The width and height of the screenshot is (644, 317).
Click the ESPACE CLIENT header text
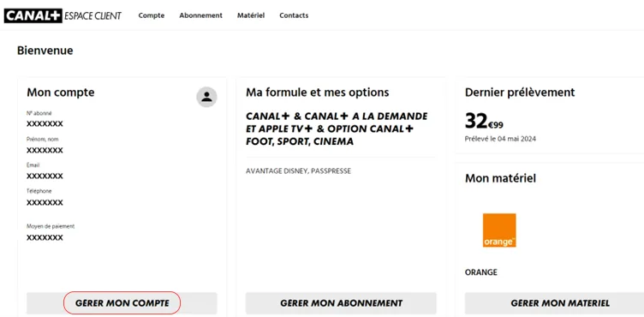[92, 16]
